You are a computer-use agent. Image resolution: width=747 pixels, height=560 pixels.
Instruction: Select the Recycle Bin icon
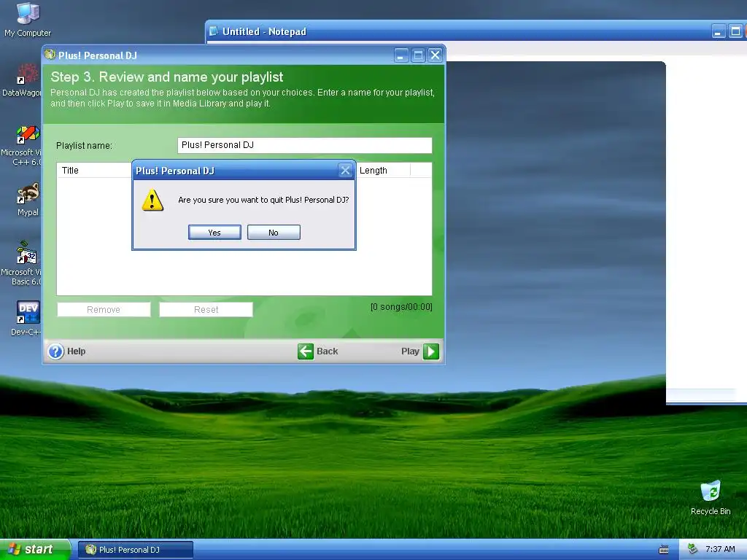point(711,498)
